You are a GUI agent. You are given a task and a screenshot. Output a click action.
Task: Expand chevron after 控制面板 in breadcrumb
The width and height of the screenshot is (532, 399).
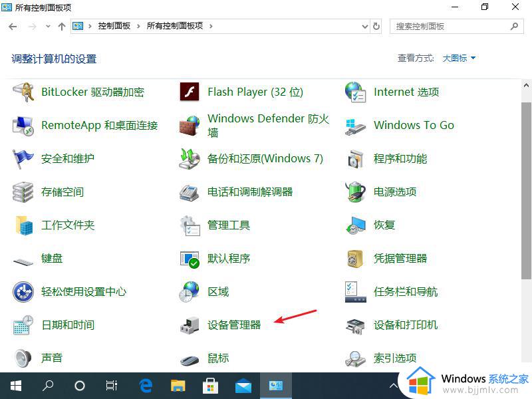(x=138, y=26)
